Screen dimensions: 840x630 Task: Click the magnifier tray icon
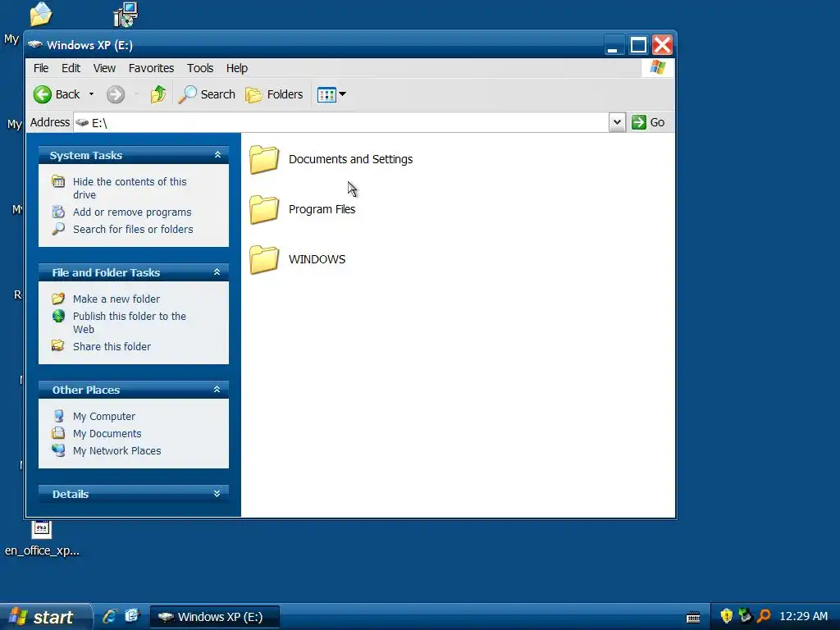click(764, 615)
